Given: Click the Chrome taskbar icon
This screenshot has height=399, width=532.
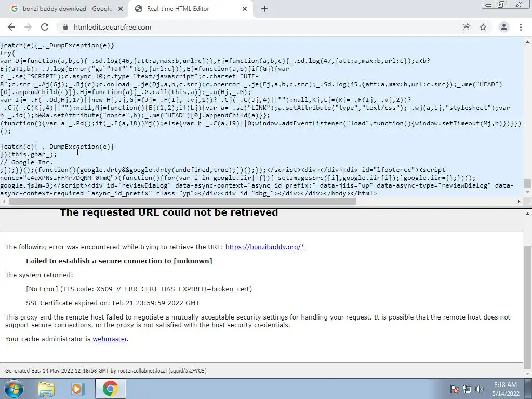Looking at the screenshot, I should [110, 389].
